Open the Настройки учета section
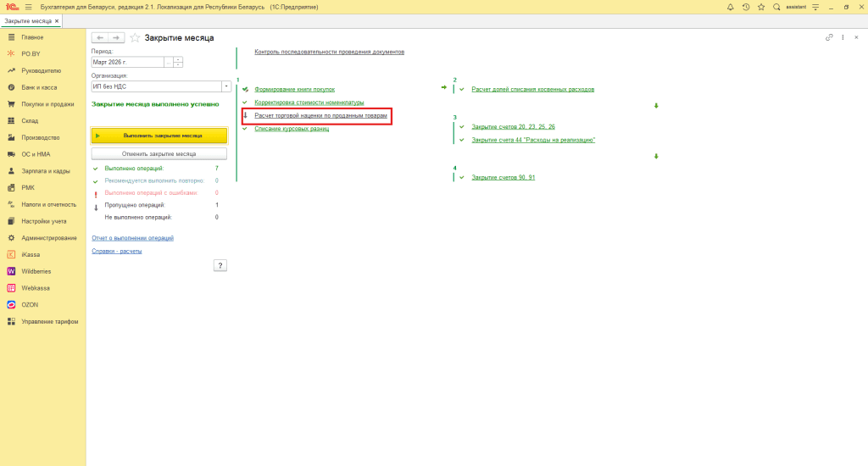The width and height of the screenshot is (868, 466). pyautogui.click(x=42, y=221)
